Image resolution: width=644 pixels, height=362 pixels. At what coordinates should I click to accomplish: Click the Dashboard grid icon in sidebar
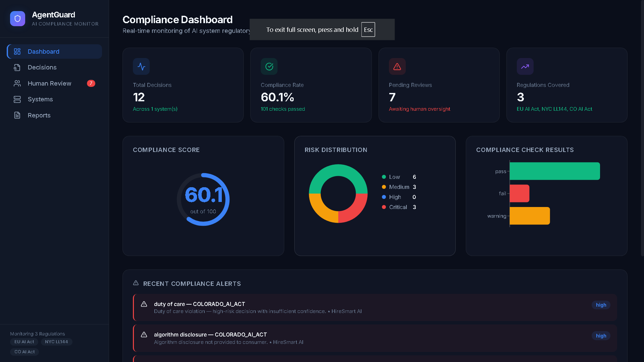[x=17, y=52]
